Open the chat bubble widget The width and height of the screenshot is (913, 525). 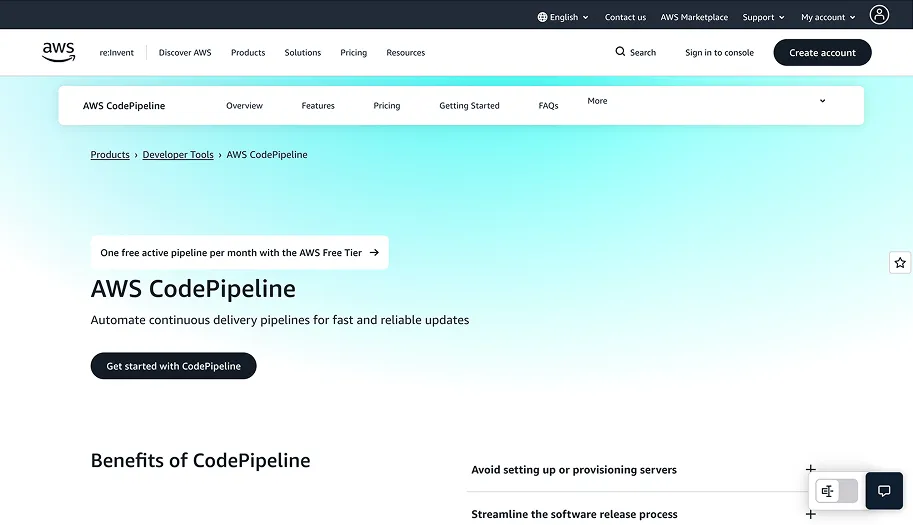(x=884, y=491)
